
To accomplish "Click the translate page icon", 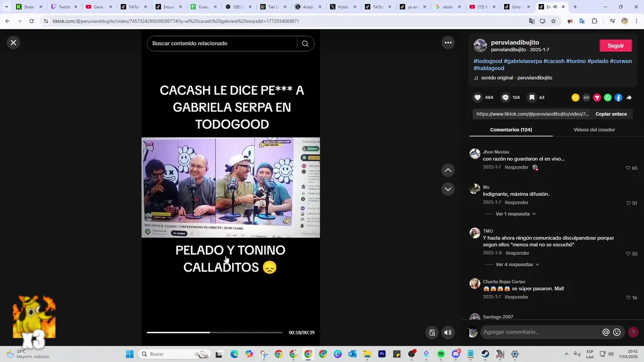I will 532,21.
